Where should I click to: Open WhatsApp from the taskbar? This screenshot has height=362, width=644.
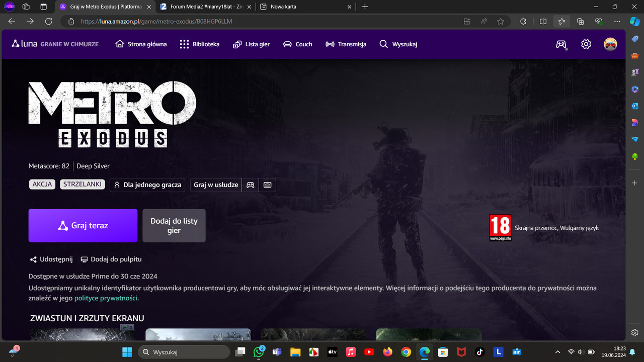[259, 352]
